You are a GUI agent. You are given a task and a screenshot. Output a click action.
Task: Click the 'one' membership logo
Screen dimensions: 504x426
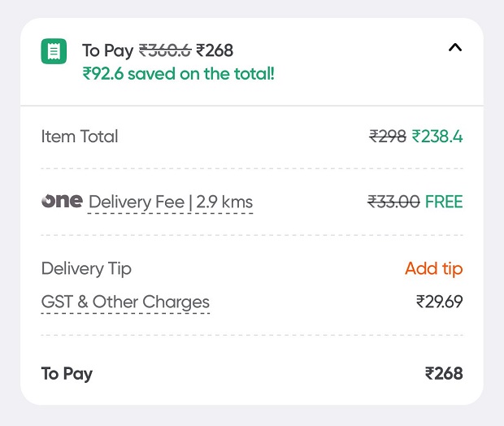coord(62,201)
